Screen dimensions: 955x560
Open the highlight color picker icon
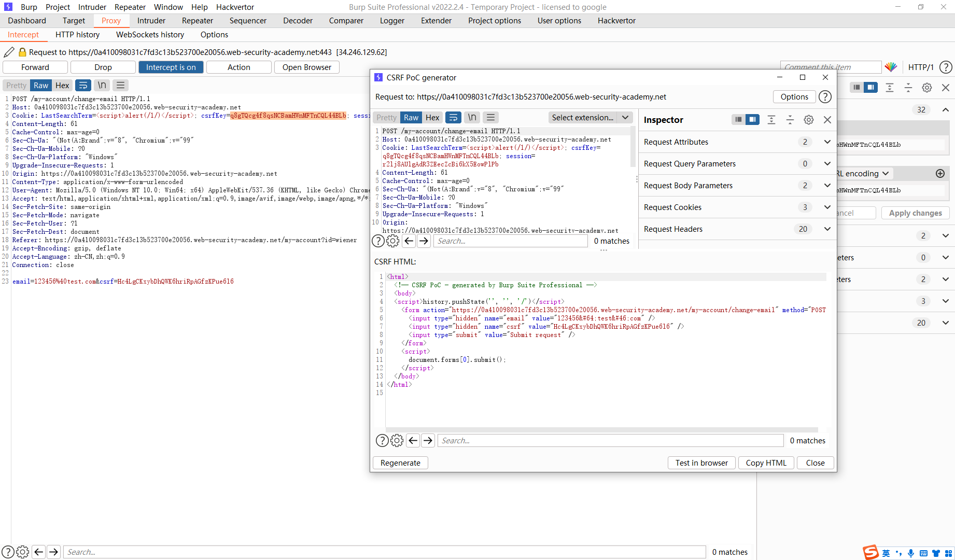coord(891,67)
